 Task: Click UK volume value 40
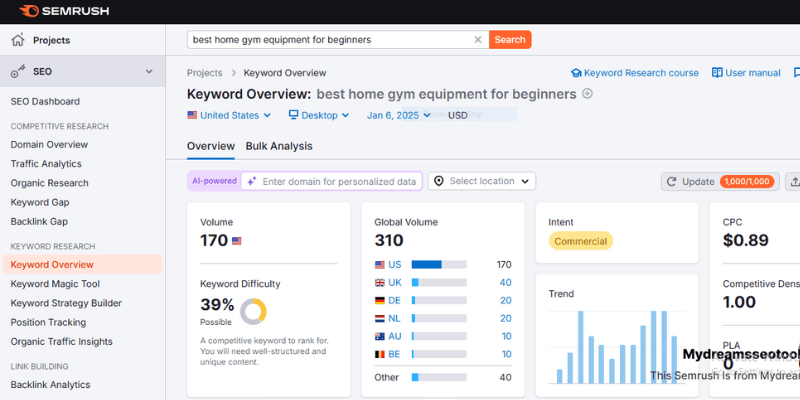pos(506,283)
